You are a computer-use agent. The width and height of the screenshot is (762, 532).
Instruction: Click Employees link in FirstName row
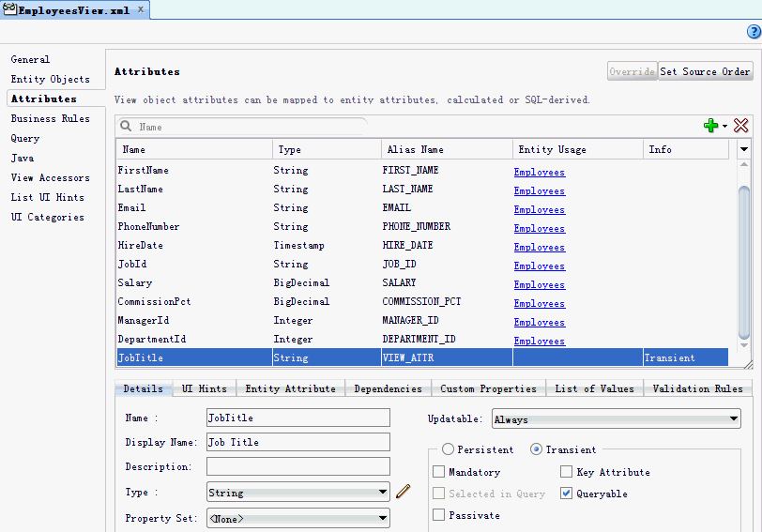[540, 172]
